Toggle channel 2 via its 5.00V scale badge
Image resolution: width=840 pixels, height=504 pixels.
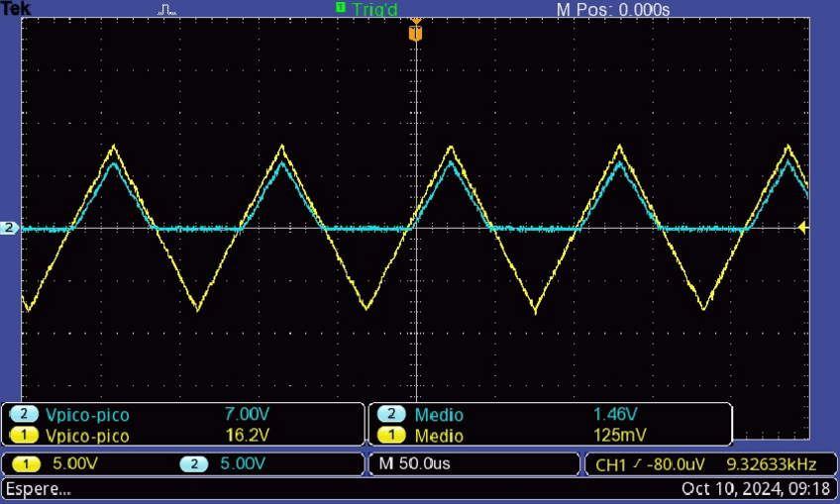coord(194,463)
